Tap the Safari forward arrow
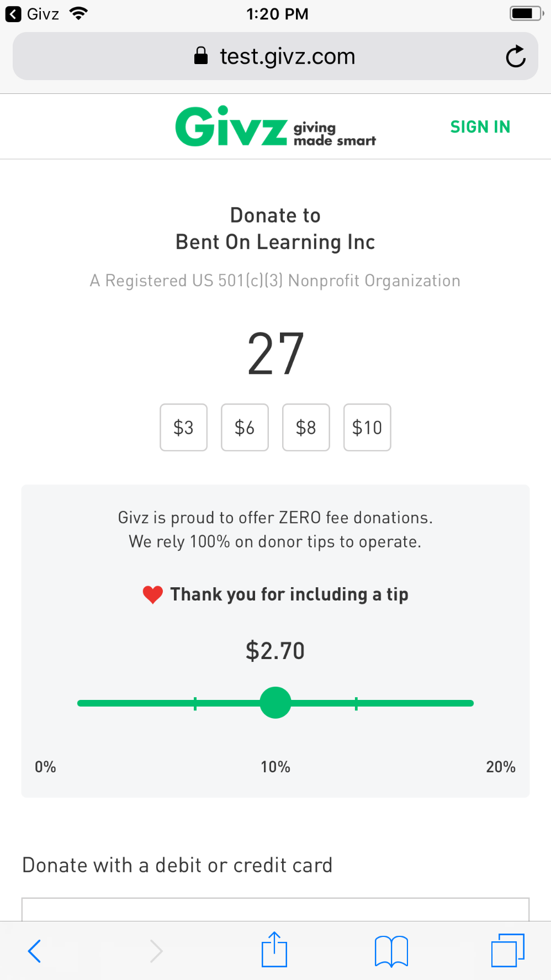The image size is (551, 980). click(x=156, y=951)
